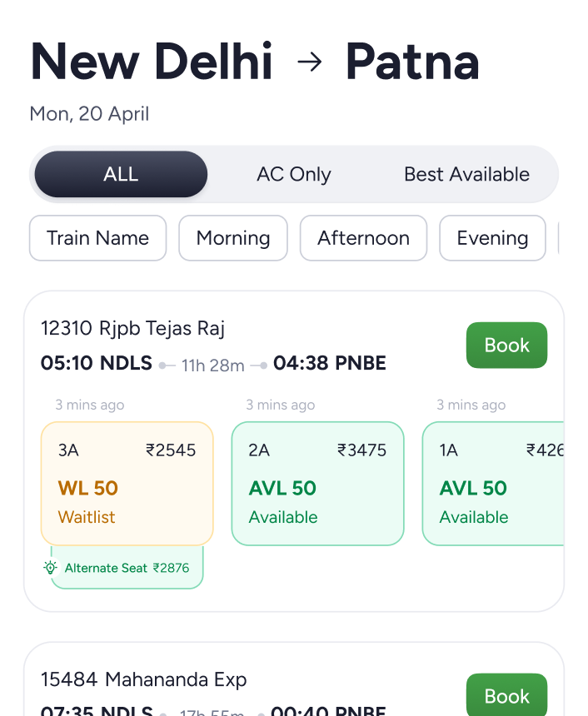The height and width of the screenshot is (716, 588).
Task: Toggle the Train Name filter chip
Action: [97, 238]
